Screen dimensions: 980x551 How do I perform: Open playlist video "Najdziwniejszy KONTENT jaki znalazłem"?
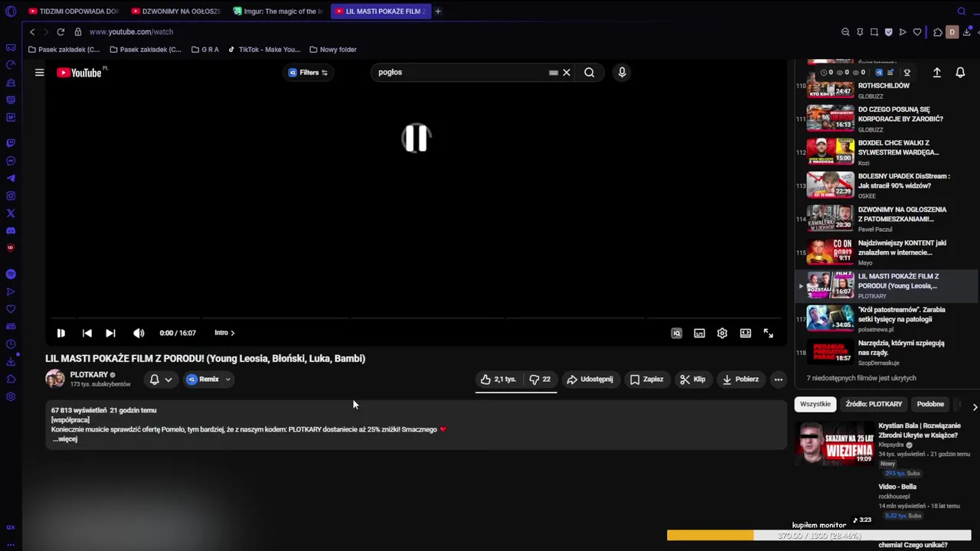[885, 252]
